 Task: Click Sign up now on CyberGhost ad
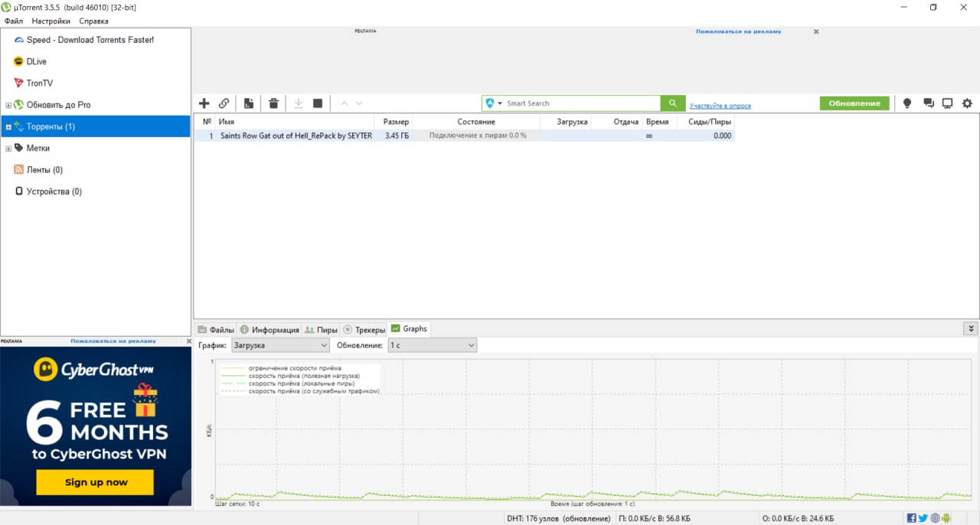[96, 482]
